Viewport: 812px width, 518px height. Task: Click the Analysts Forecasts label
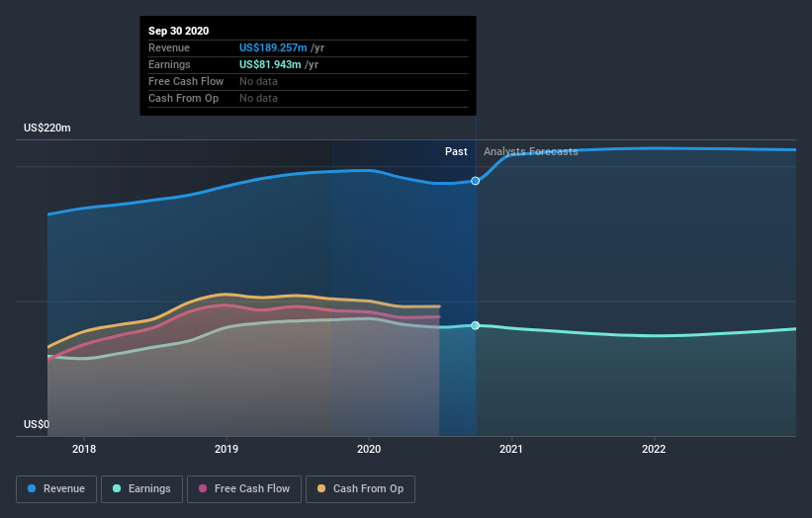[x=531, y=151]
